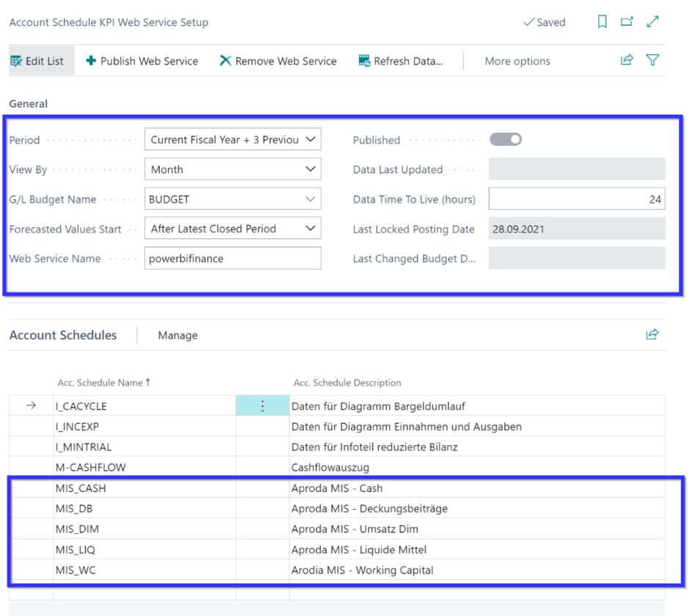689x616 pixels.
Task: Click the expand to full screen icon
Action: pos(652,22)
